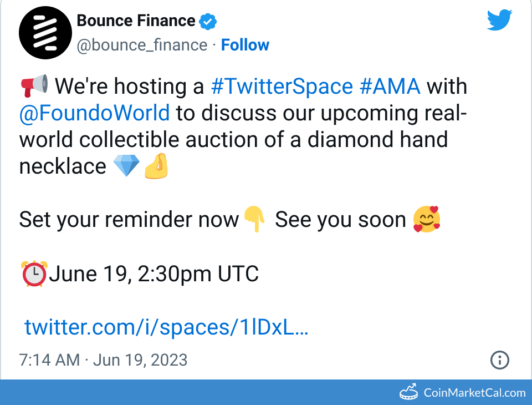Click the CoinMarketCal logo icon
Image resolution: width=532 pixels, height=405 pixels.
tap(410, 392)
